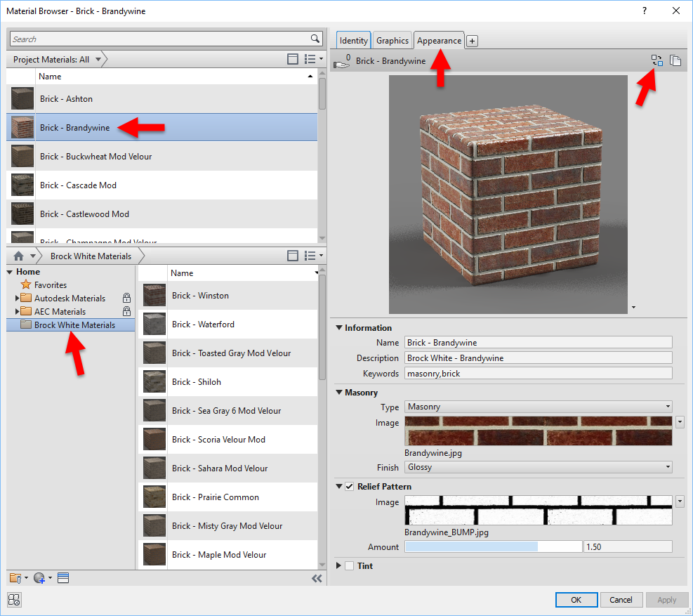Collapse the Masonry section header
Viewport: 693px width, 616px height.
pyautogui.click(x=338, y=393)
